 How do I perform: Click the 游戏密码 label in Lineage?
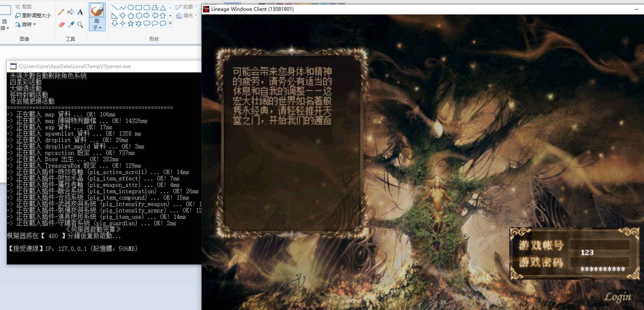541,262
